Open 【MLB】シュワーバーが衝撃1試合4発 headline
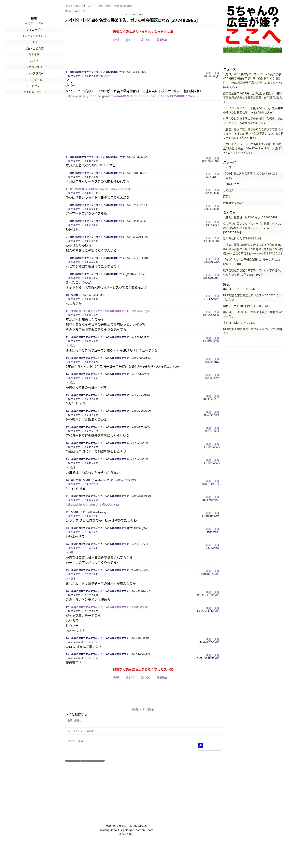Viewport: 284px width, 868px height. (x=253, y=148)
